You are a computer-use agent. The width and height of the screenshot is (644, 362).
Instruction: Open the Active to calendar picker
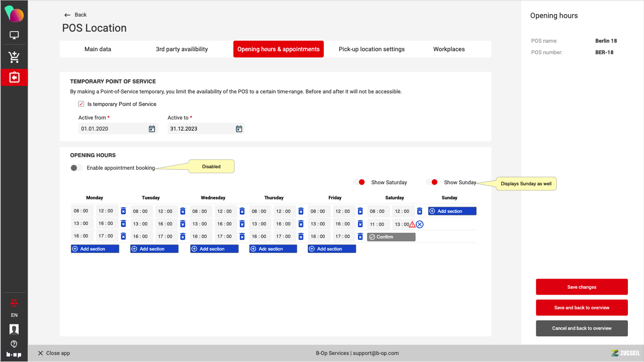tap(239, 129)
